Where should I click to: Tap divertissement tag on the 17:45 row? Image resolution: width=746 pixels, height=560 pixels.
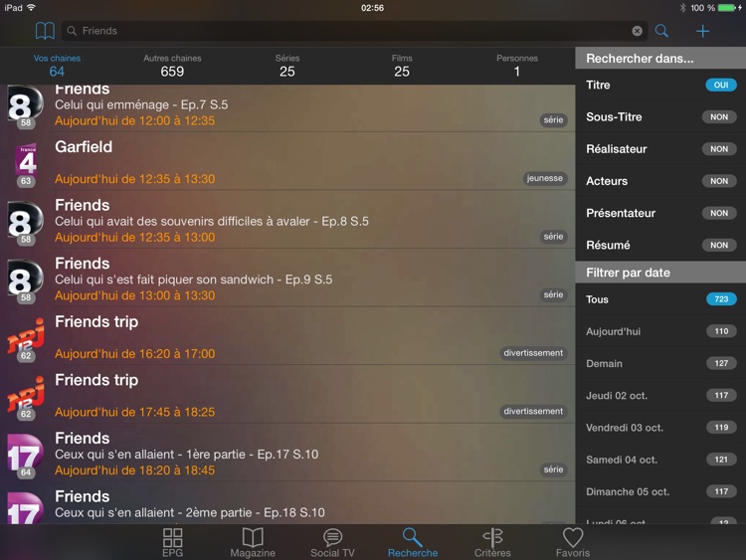pos(533,411)
